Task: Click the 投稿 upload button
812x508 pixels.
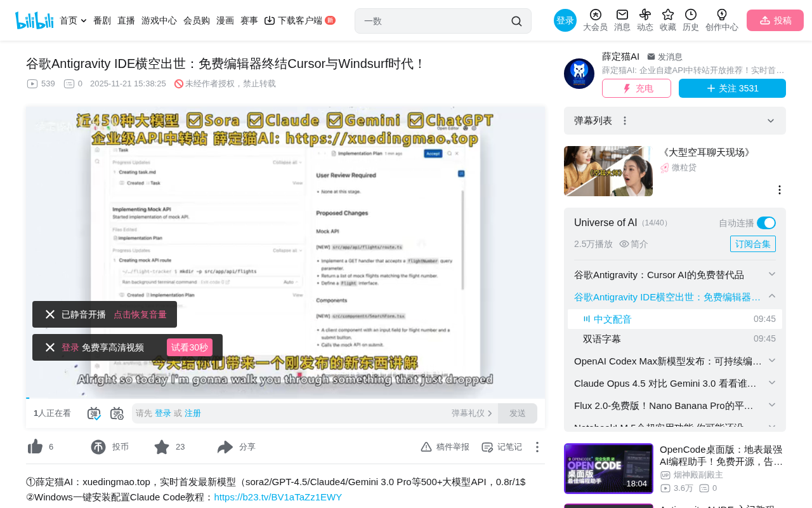Action: [775, 20]
